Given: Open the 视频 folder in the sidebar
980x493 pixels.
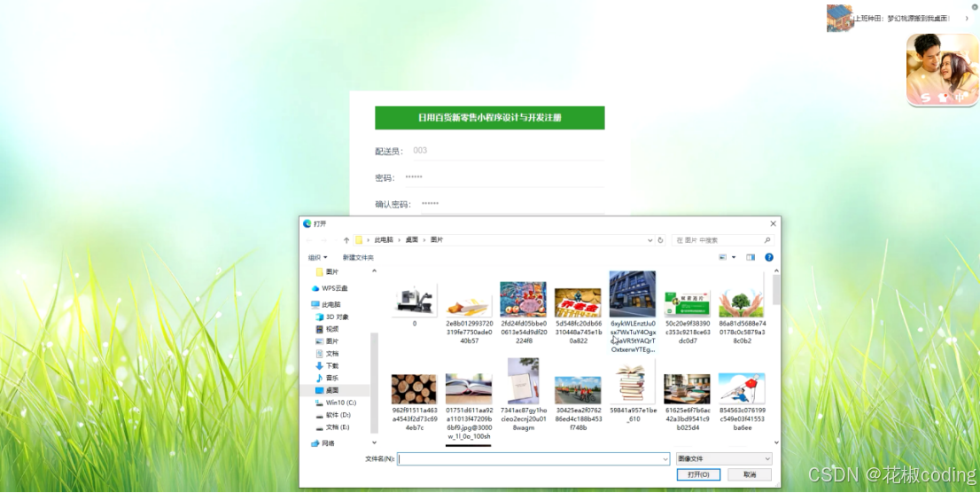Looking at the screenshot, I should 328,329.
